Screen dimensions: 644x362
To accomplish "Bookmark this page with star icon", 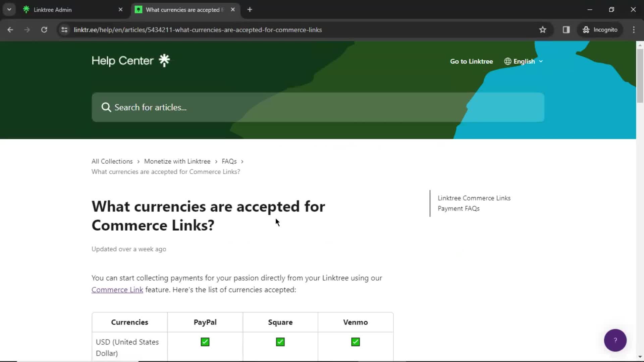I will (x=543, y=30).
